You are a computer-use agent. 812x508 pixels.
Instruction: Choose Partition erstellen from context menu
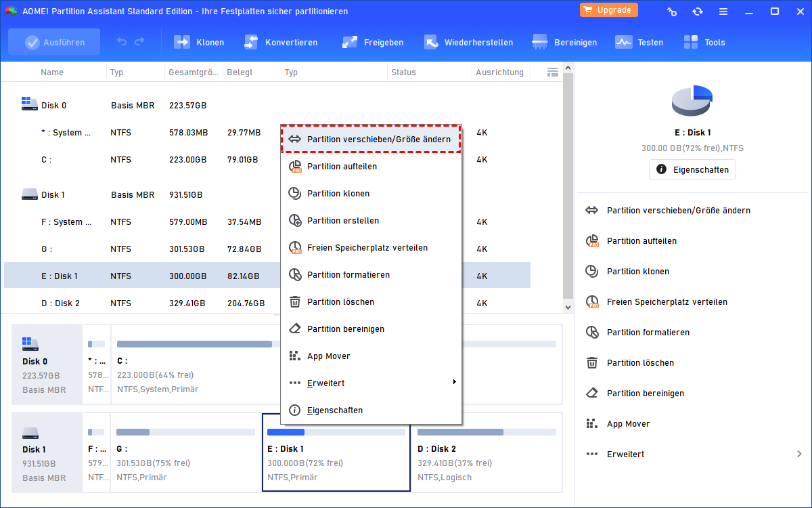[371, 220]
